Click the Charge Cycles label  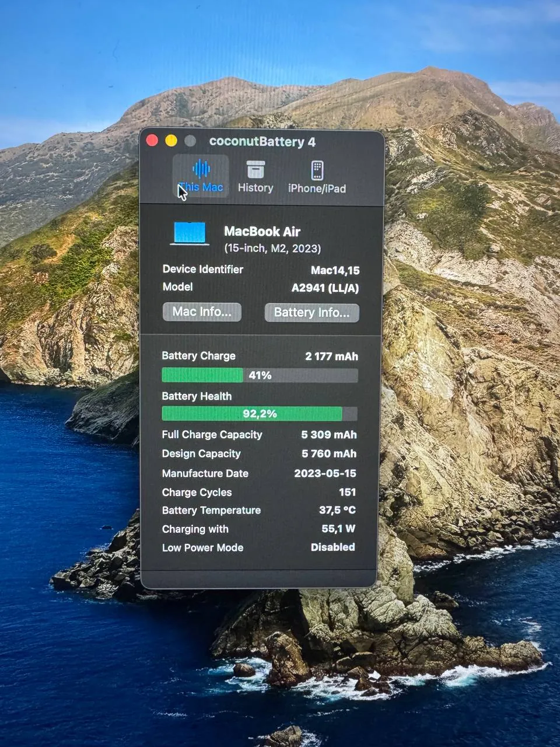(197, 493)
